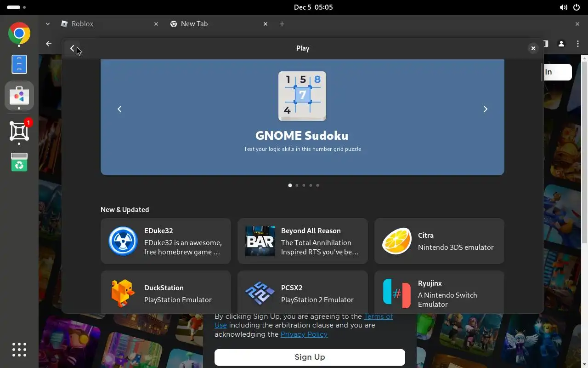The image size is (588, 368).
Task: Close the Roblox browser tab
Action: click(156, 24)
